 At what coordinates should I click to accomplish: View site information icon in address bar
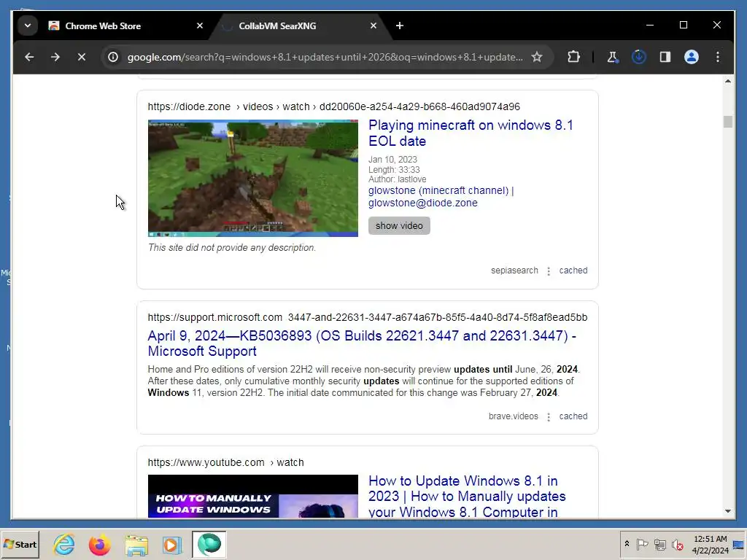pyautogui.click(x=113, y=57)
